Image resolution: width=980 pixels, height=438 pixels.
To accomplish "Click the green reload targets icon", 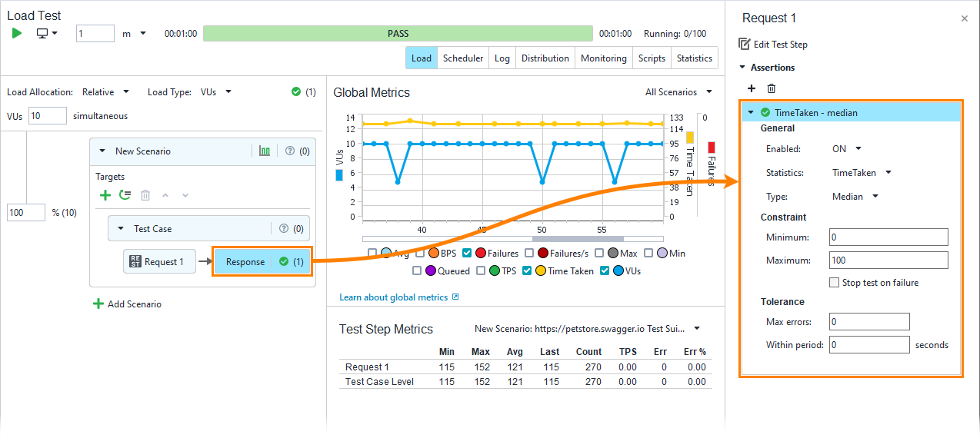I will coord(125,195).
